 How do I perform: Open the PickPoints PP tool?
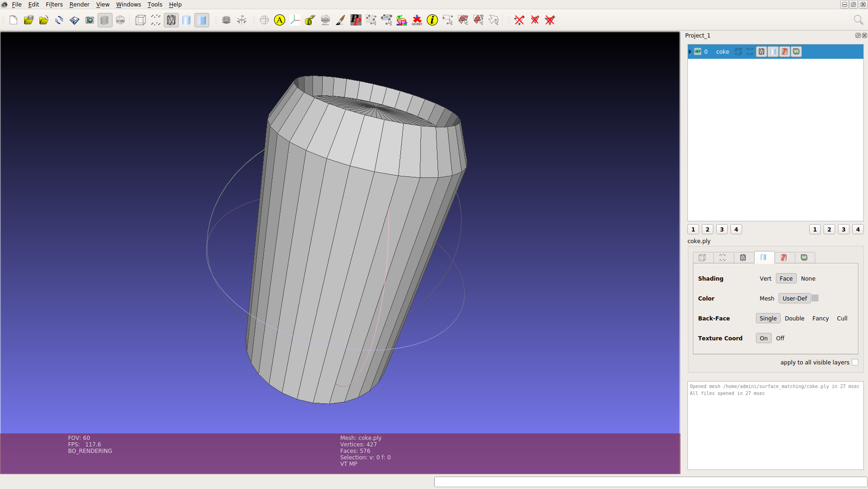pos(356,20)
